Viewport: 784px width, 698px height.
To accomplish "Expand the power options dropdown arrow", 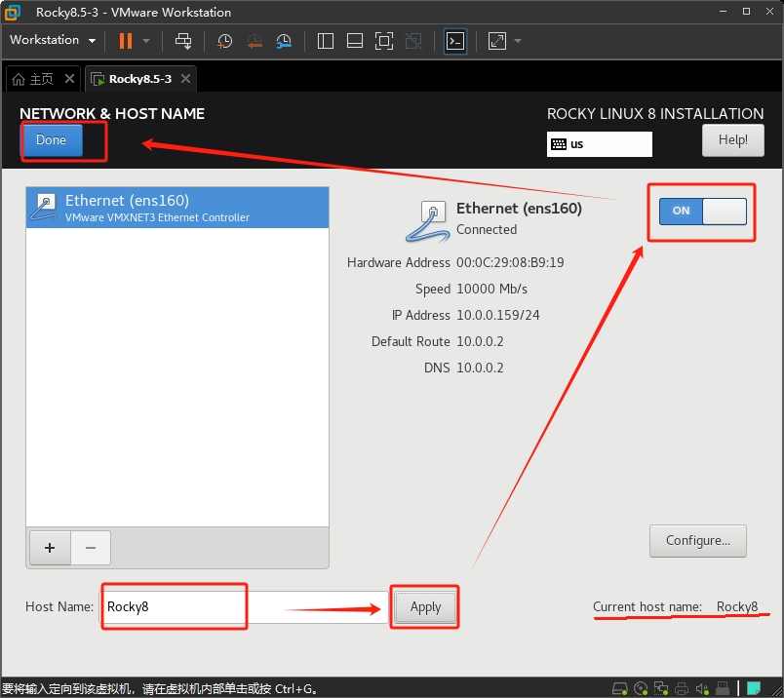I will [146, 41].
